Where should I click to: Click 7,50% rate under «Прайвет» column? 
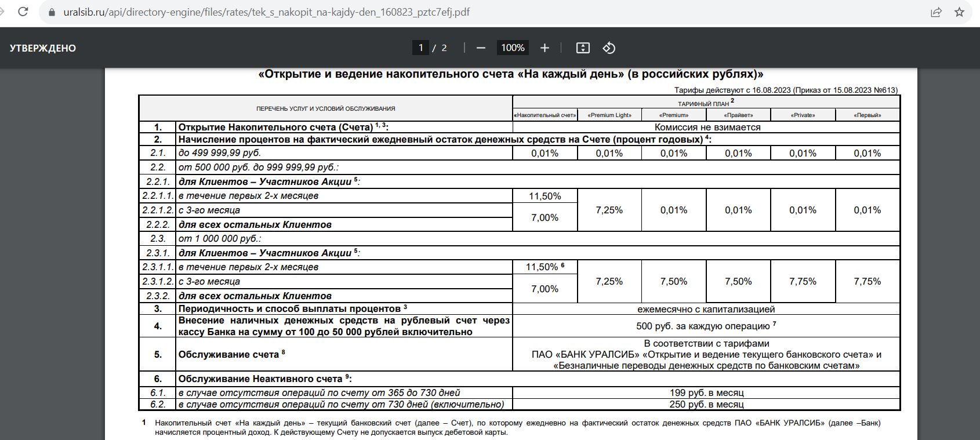[738, 281]
